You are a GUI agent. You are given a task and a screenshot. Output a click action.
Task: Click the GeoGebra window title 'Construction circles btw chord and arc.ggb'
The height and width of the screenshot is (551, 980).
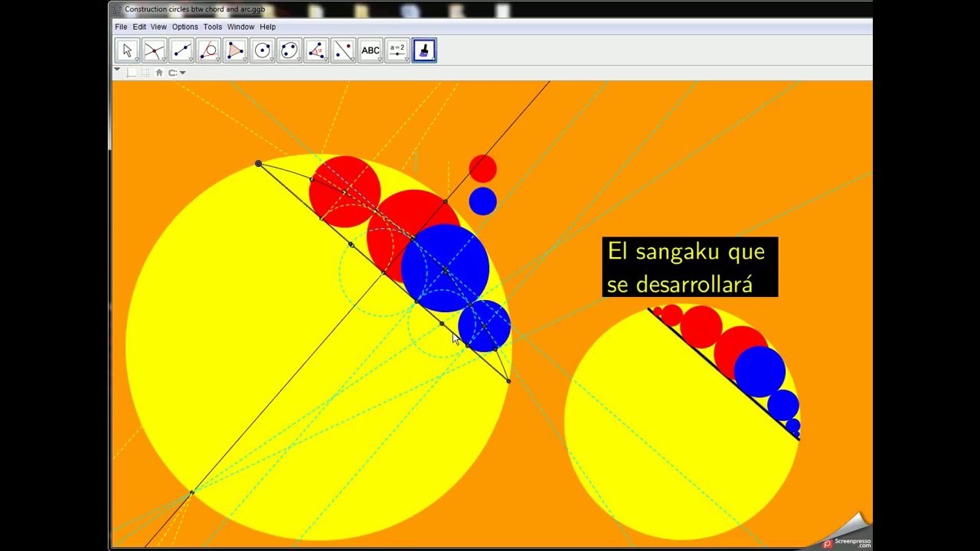tap(194, 9)
